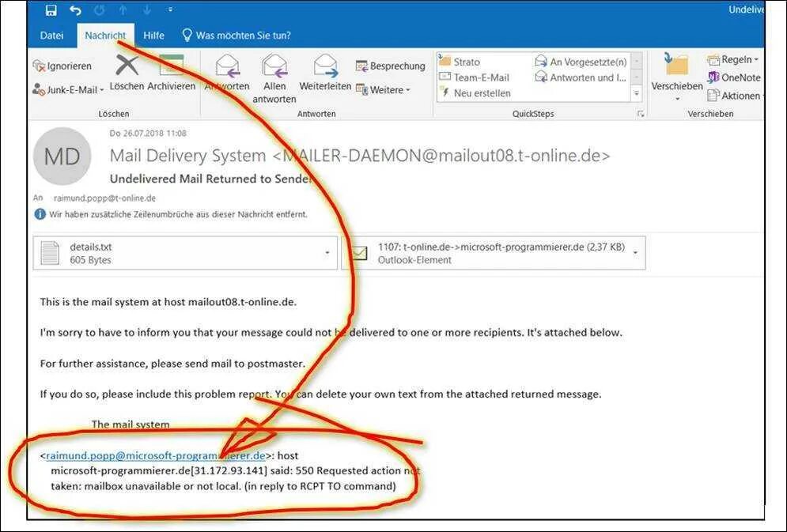Viewport: 787px width, 532px height.
Task: Select the Nachricht ribbon tab
Action: click(x=105, y=36)
